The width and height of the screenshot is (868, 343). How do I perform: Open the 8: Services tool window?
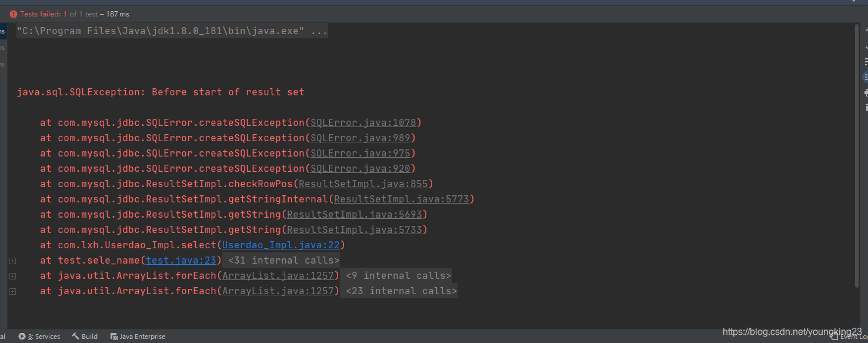click(44, 336)
